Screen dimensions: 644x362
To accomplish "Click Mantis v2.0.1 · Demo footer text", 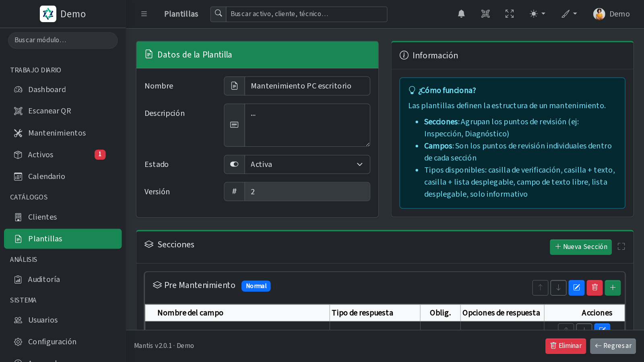I will pos(164,346).
